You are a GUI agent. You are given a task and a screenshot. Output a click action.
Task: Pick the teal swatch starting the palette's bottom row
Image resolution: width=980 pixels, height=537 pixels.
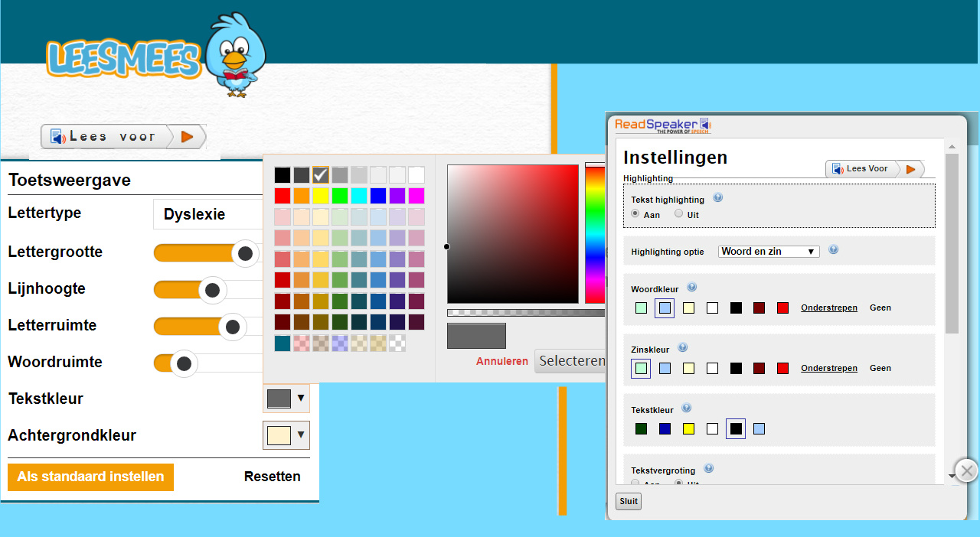click(x=283, y=343)
